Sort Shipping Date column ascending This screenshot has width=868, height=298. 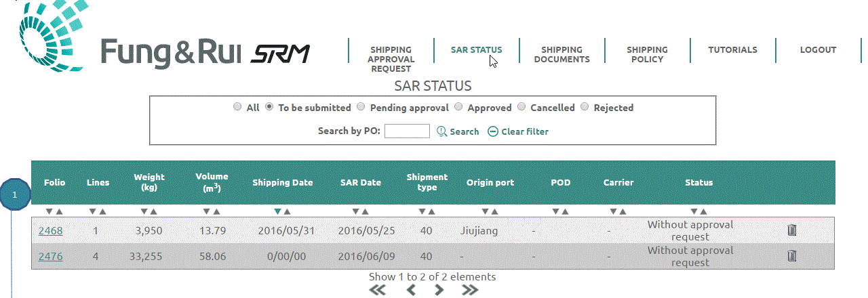click(x=288, y=211)
